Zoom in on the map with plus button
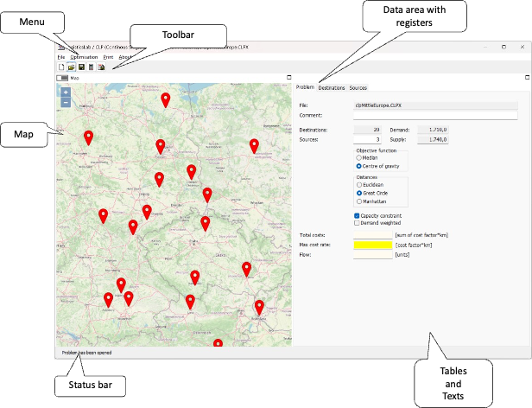Image resolution: width=532 pixels, height=408 pixels. [x=66, y=92]
